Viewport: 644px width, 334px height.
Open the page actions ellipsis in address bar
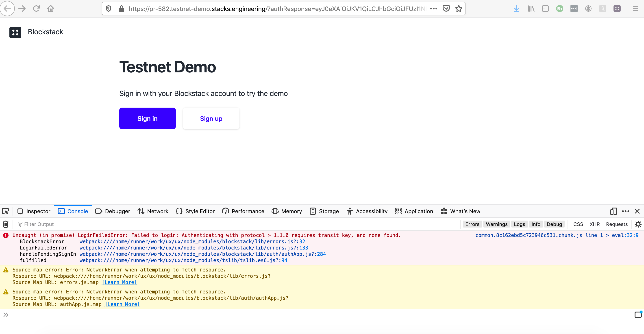pos(434,9)
